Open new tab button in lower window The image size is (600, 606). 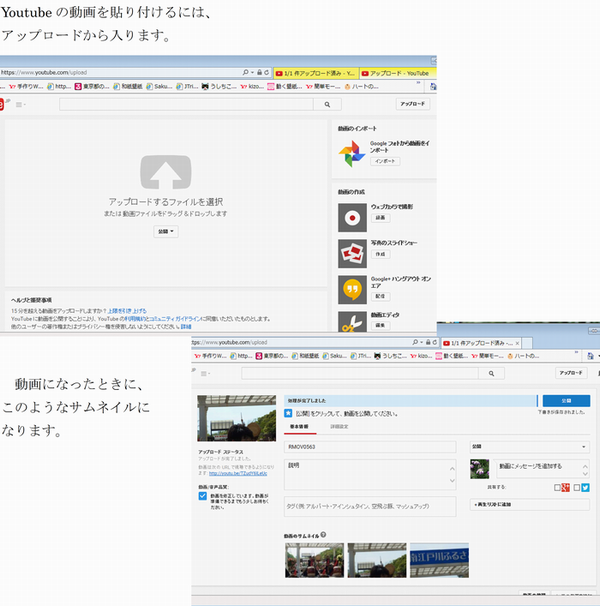527,343
